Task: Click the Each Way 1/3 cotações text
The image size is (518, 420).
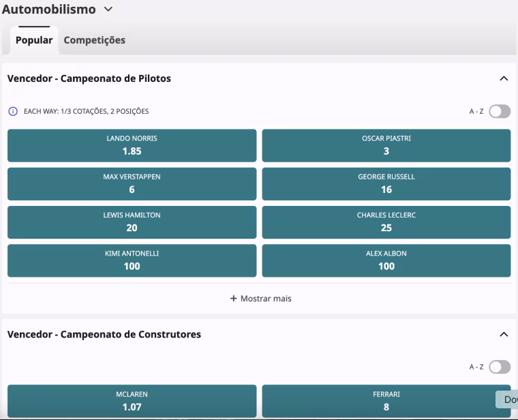Action: coord(87,111)
